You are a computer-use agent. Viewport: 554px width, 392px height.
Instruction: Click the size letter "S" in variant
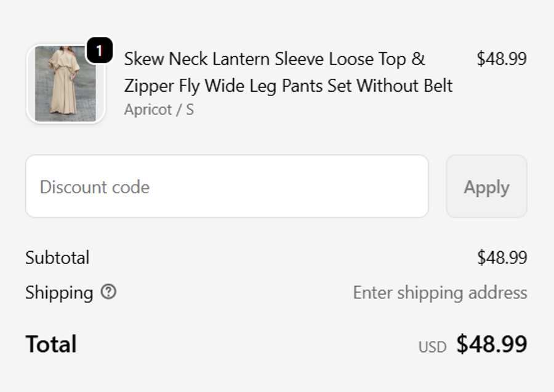tap(190, 110)
